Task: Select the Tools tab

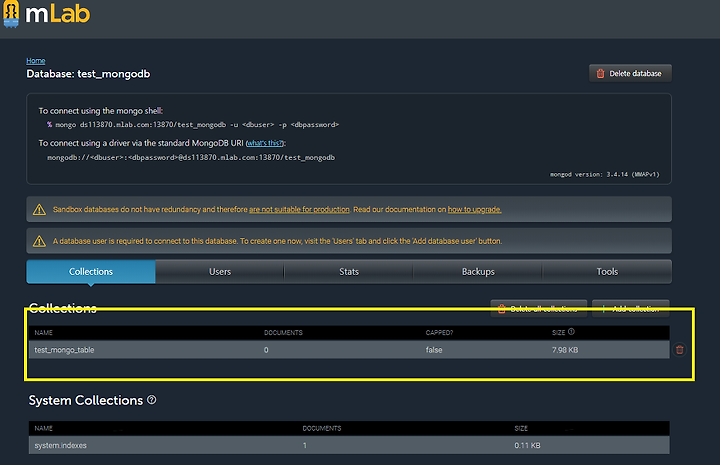Action: (x=607, y=272)
